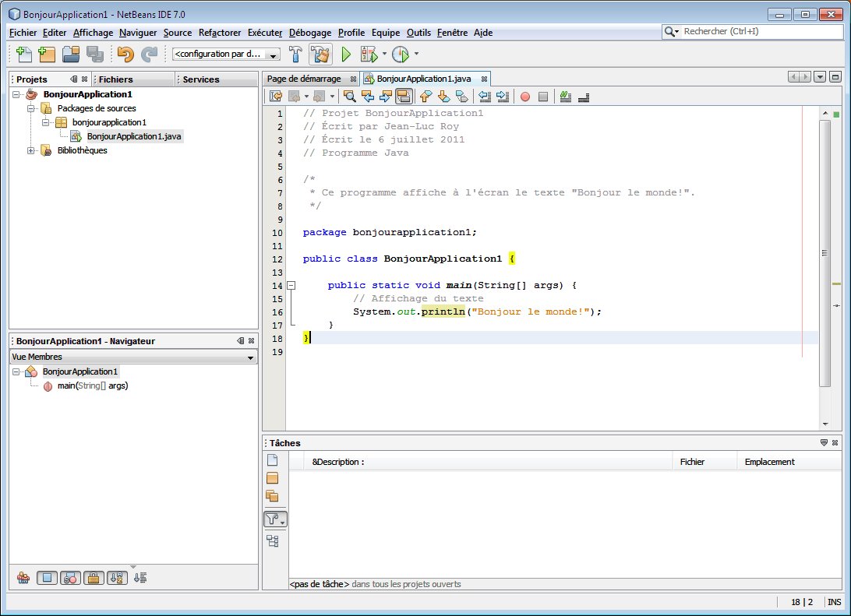Screen dimensions: 851x616
Task: Open the Profile project dropdown arrow
Action: 416,54
